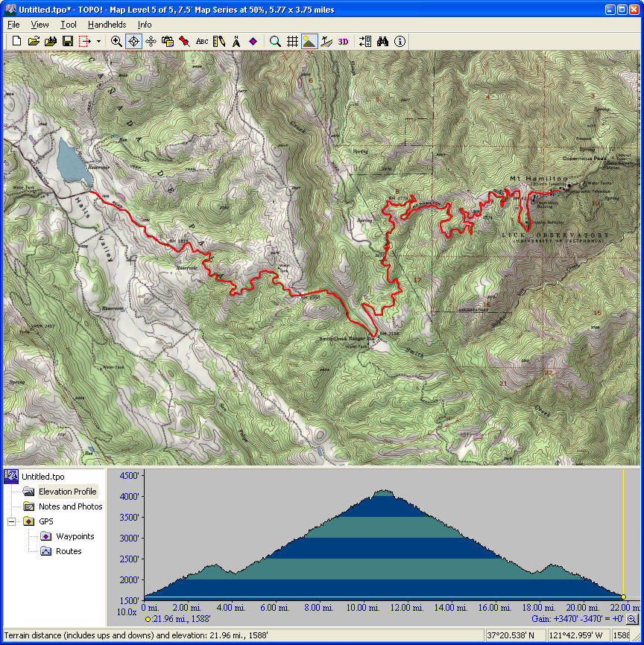Select Waypoints in the tree
Viewport: 644px width, 645px height.
tap(75, 536)
